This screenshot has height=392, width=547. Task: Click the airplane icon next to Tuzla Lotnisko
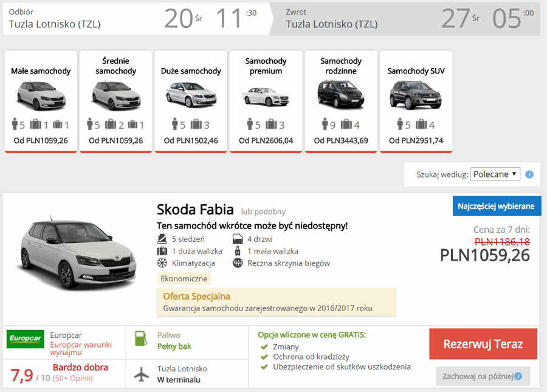tap(141, 374)
